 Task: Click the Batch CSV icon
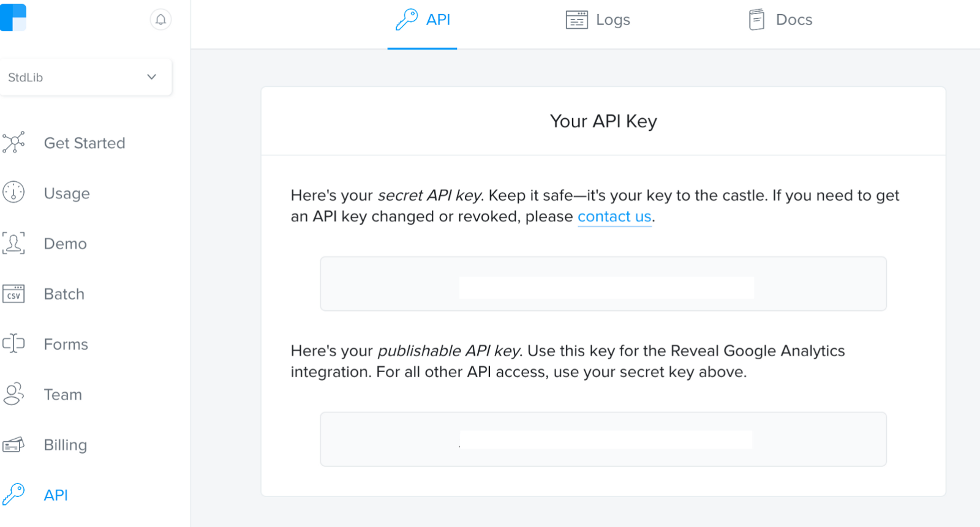tap(13, 294)
